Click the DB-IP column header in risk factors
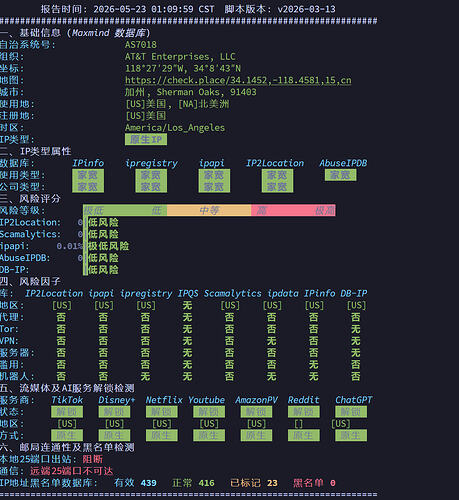Viewport: 459px width, 500px height. click(x=354, y=293)
